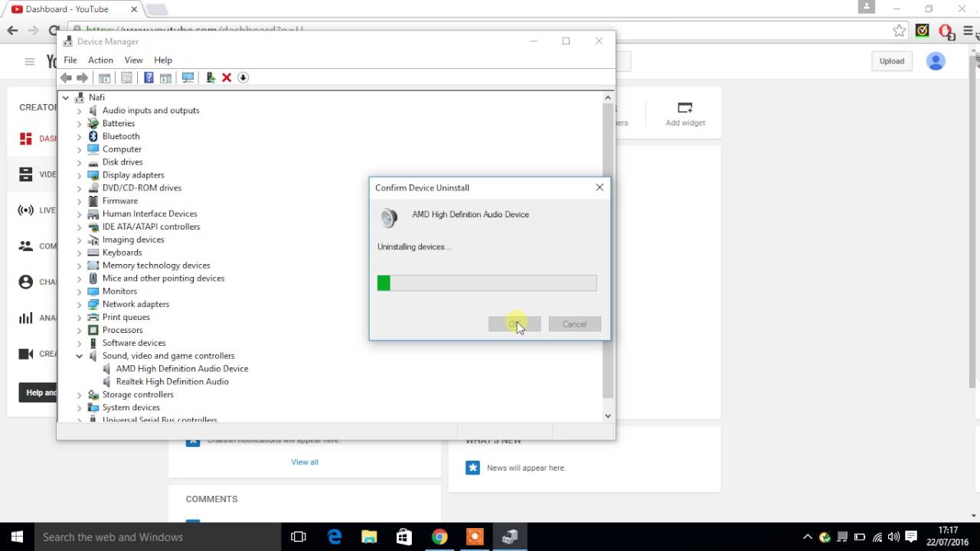Open the Action menu

click(100, 60)
